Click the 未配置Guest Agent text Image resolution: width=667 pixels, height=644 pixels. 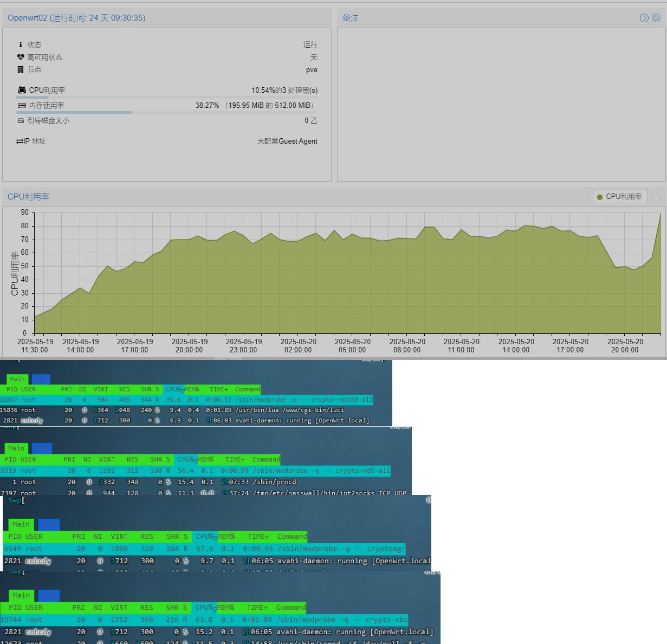click(287, 141)
